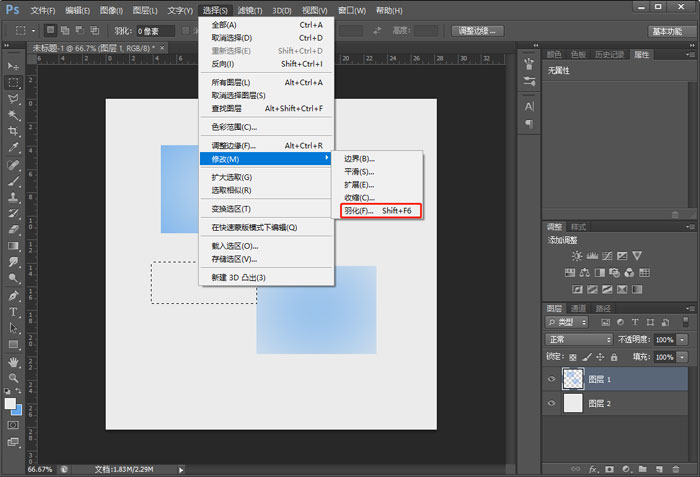Select the Zoom tool in toolbox
Viewport: 700px width, 477px height.
13,378
